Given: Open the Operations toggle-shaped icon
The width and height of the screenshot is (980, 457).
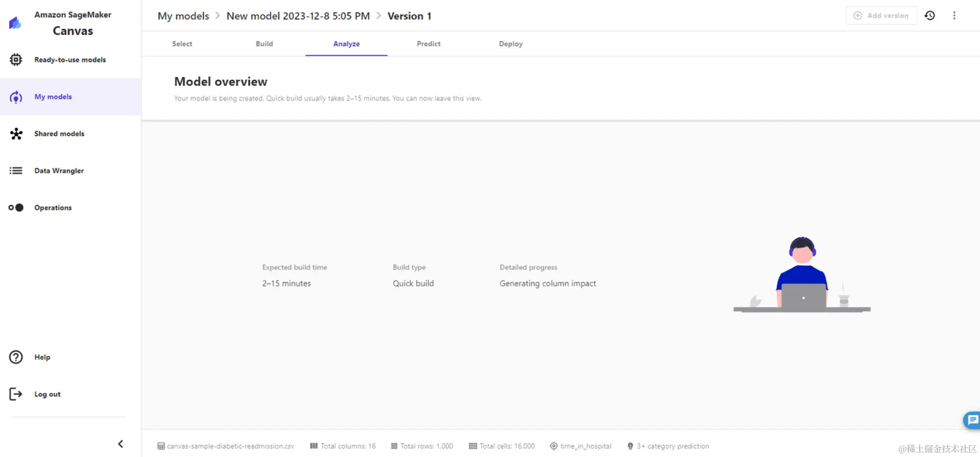Looking at the screenshot, I should tap(16, 207).
